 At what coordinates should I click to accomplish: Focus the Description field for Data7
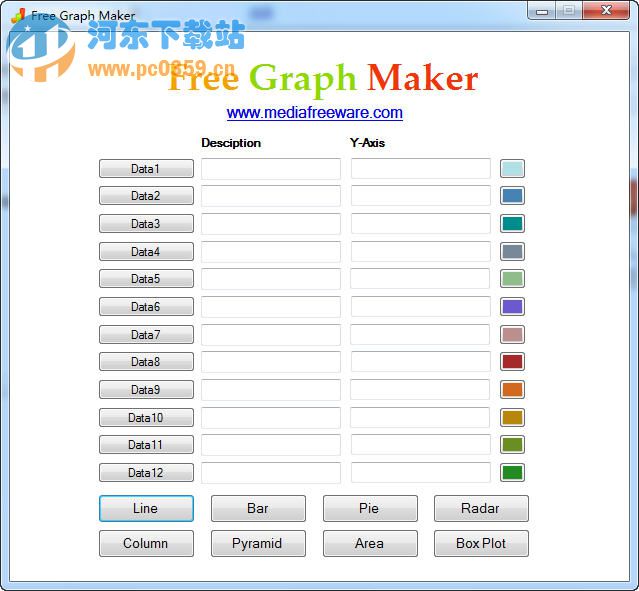coord(271,335)
